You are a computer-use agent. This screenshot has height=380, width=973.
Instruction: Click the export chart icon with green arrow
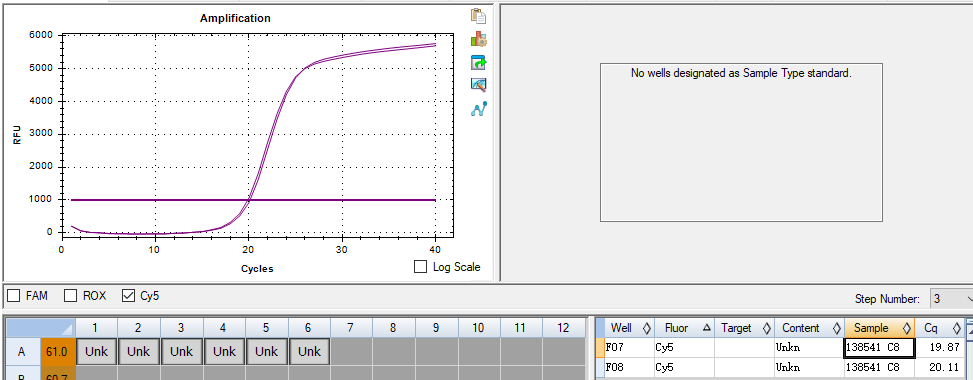[x=478, y=62]
